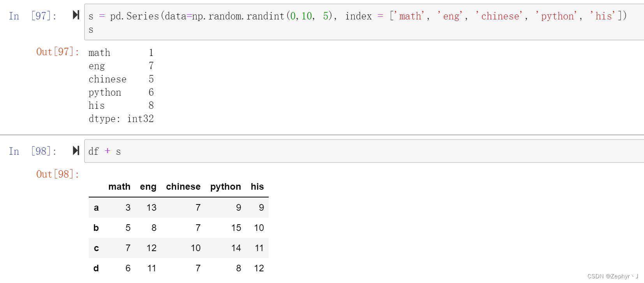Select row index 'a' in the dataframe
644x283 pixels.
pyautogui.click(x=96, y=208)
